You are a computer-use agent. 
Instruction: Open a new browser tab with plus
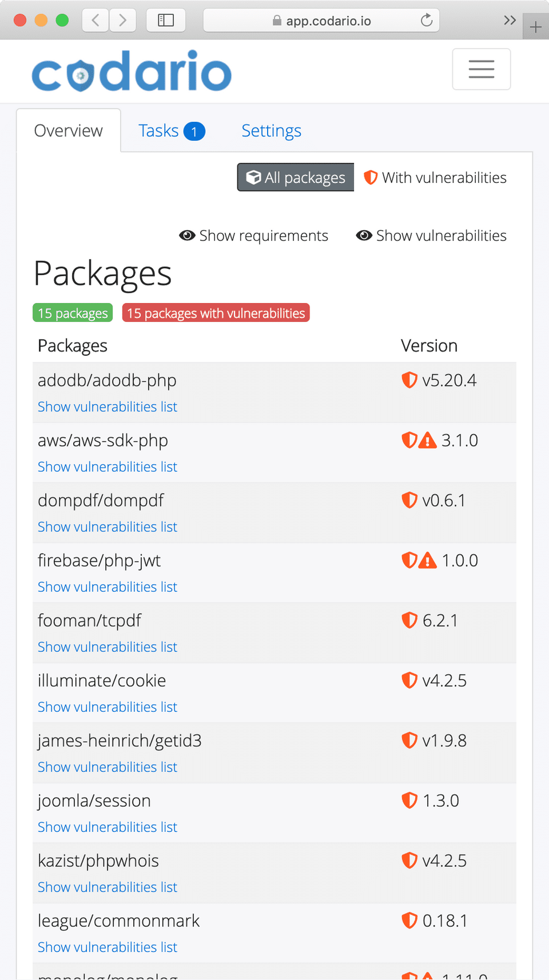[536, 27]
